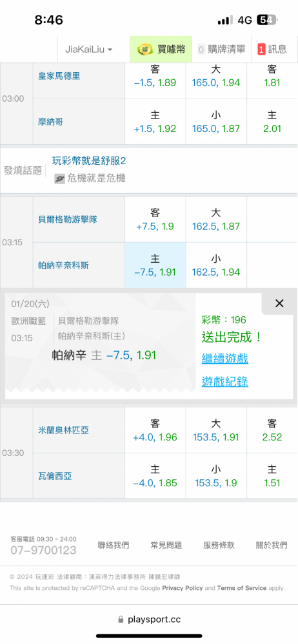Pick 小 165.0, 1.87 under option
Screen dimensions: 298x644
(216, 122)
